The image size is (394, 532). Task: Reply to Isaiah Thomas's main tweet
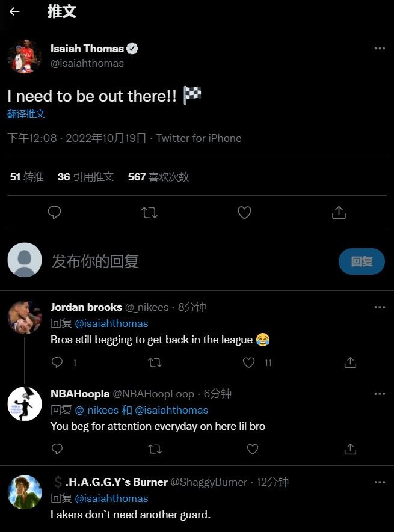tap(55, 212)
